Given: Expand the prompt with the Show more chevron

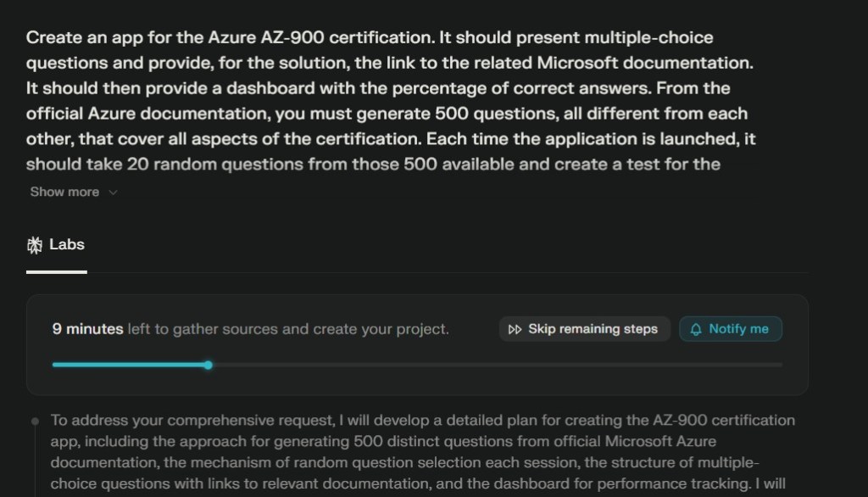Looking at the screenshot, I should (114, 193).
